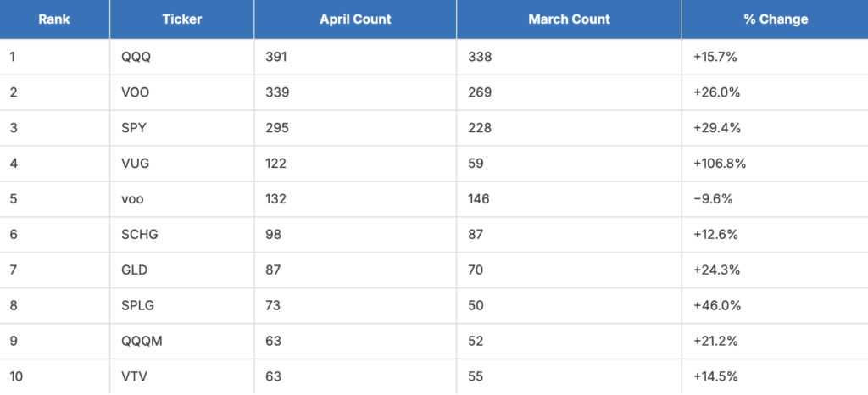The width and height of the screenshot is (868, 395).
Task: Click the % Change column header
Action: (775, 19)
